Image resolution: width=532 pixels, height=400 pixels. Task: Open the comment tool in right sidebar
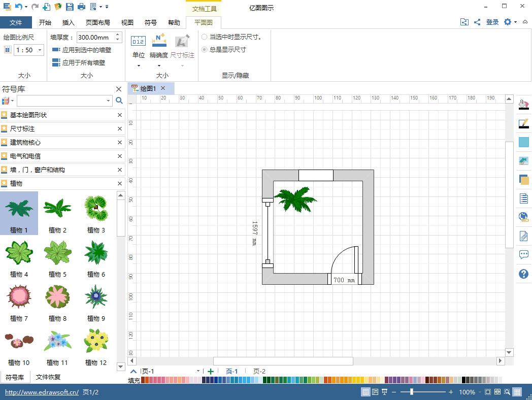coord(523,254)
